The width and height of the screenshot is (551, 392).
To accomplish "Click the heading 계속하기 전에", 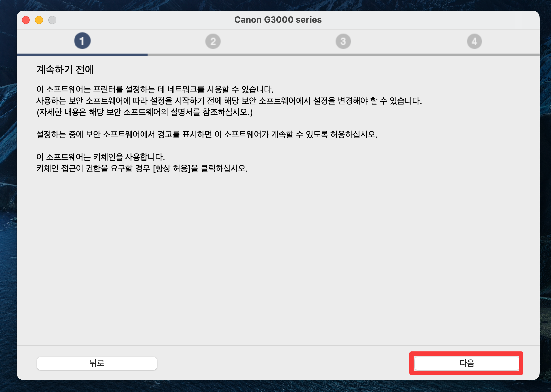I will (65, 70).
